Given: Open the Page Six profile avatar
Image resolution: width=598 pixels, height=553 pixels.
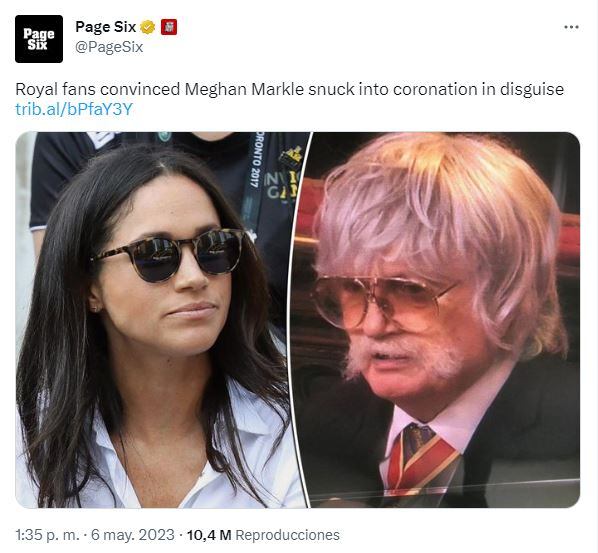Looking at the screenshot, I should 39,39.
